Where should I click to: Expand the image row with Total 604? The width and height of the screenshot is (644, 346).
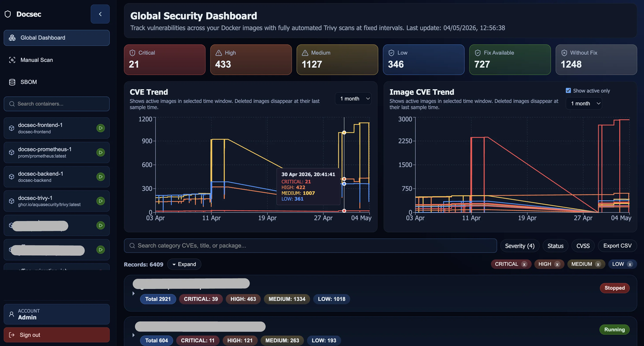pos(134,335)
